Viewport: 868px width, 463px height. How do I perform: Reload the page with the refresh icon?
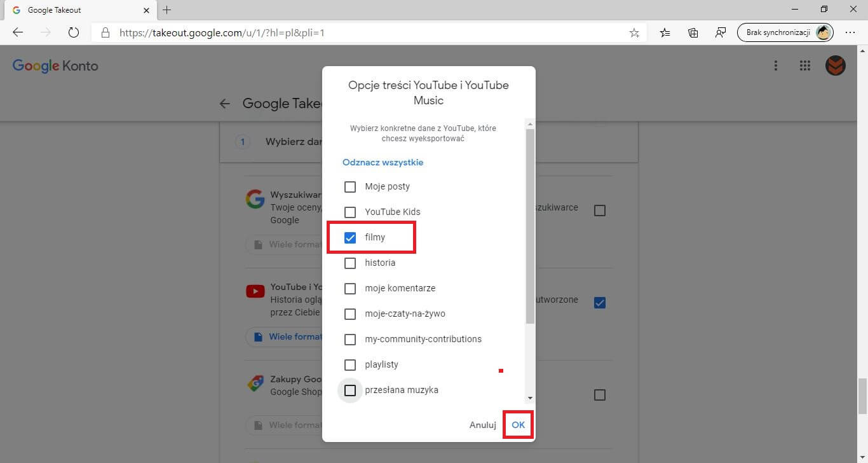(x=73, y=32)
